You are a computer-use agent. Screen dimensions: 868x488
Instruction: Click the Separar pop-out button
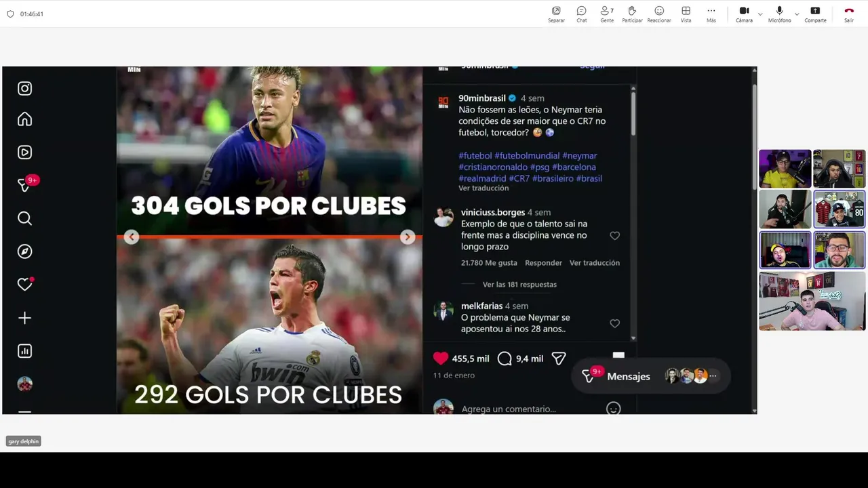(x=556, y=14)
